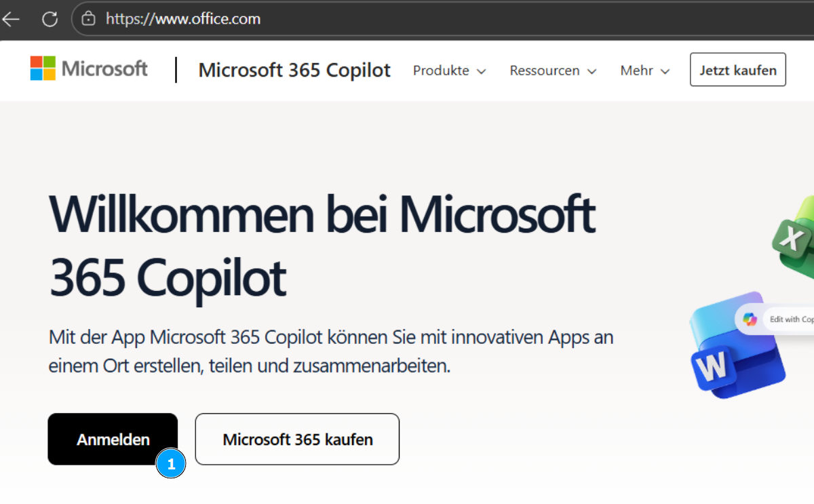Click the four-color Microsoft squares logo

pos(42,69)
